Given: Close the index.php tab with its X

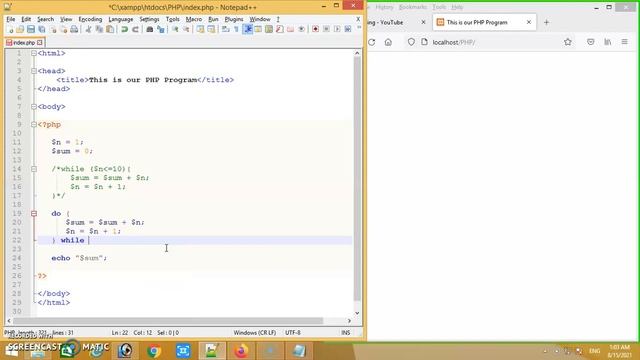Looking at the screenshot, I should coord(40,42).
